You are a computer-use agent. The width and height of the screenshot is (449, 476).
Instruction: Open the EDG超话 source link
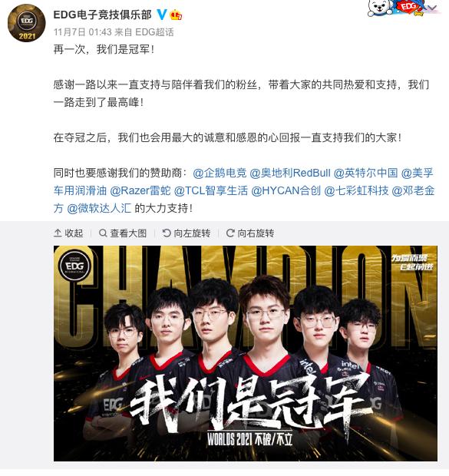pos(154,32)
